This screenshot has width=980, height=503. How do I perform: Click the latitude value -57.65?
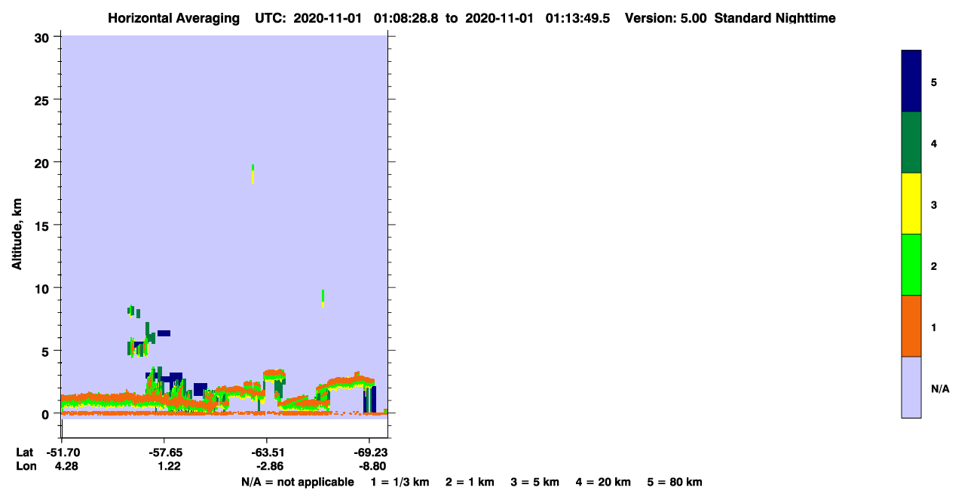[164, 452]
